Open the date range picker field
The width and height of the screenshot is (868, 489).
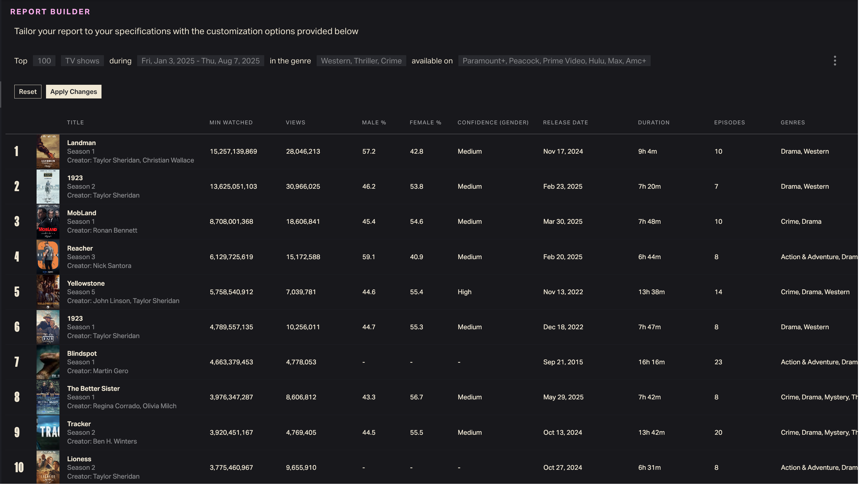201,61
